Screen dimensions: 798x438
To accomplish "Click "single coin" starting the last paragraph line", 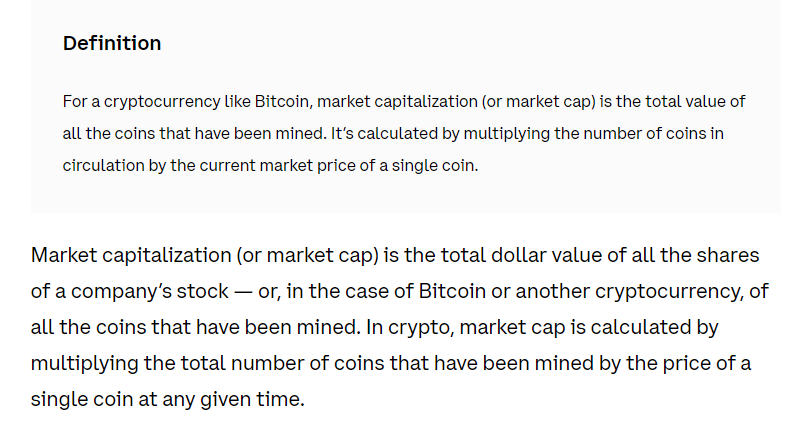I will pyautogui.click(x=82, y=399).
